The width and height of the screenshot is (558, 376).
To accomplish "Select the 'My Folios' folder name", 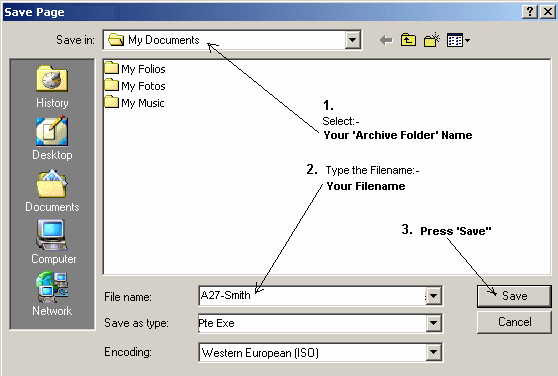I will [x=143, y=69].
